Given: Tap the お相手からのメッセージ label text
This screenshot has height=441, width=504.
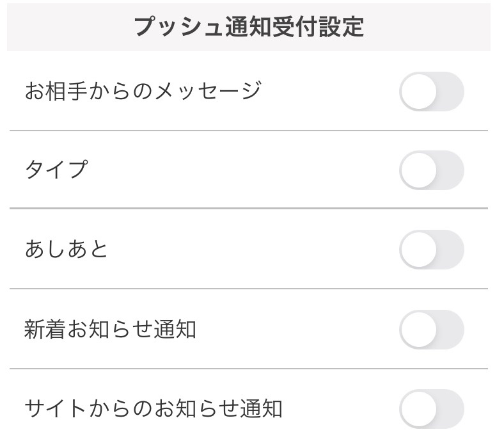Looking at the screenshot, I should pos(143,90).
